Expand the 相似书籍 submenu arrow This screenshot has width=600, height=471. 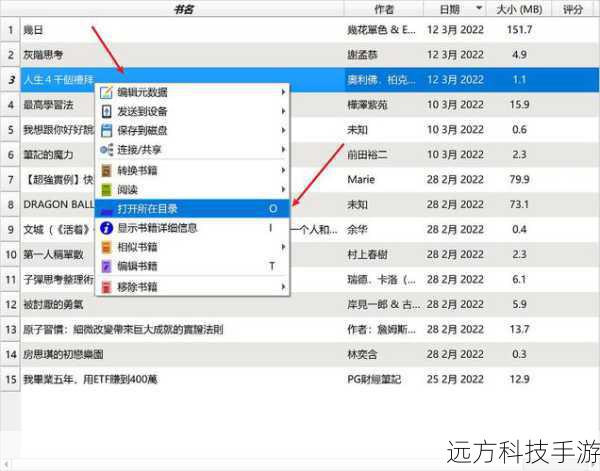pyautogui.click(x=283, y=247)
